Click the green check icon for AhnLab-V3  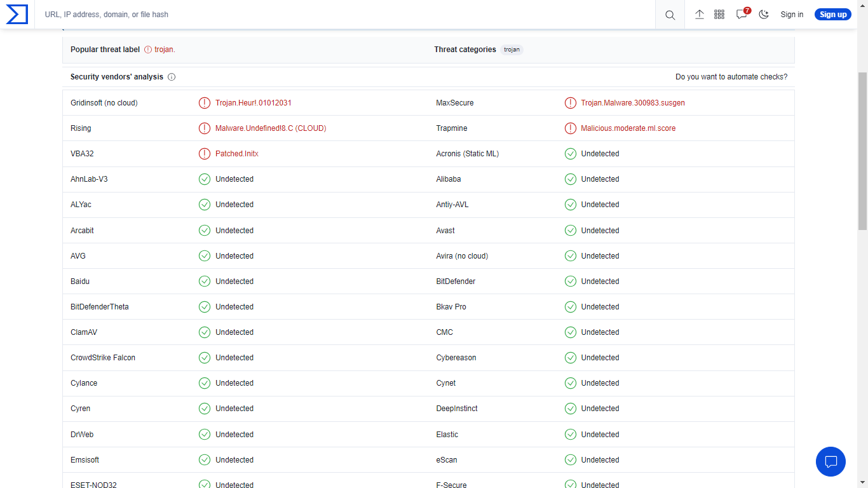tap(205, 179)
